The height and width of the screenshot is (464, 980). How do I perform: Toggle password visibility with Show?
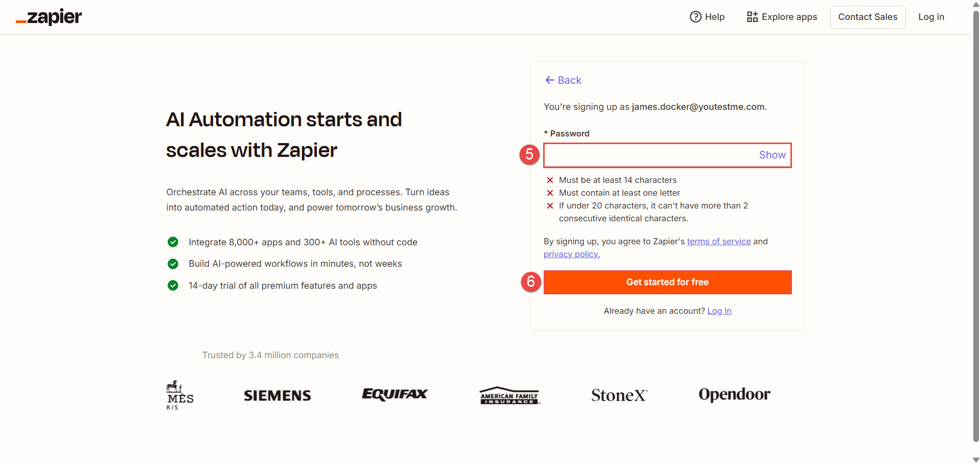pyautogui.click(x=772, y=155)
